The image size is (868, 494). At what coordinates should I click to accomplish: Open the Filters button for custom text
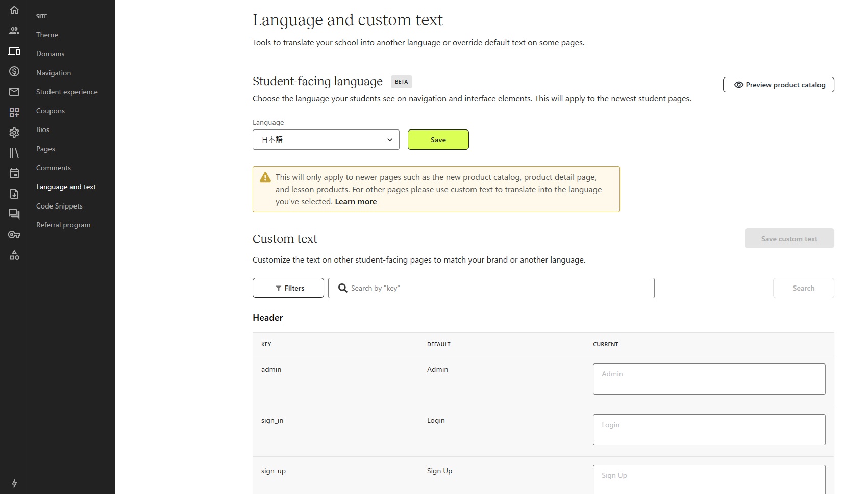(288, 288)
